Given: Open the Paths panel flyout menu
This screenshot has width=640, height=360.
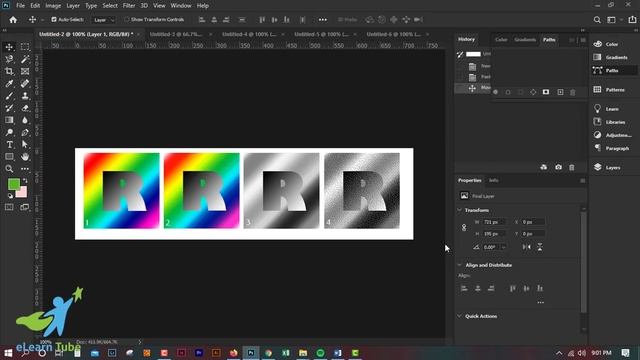Looking at the screenshot, I should pyautogui.click(x=583, y=40).
